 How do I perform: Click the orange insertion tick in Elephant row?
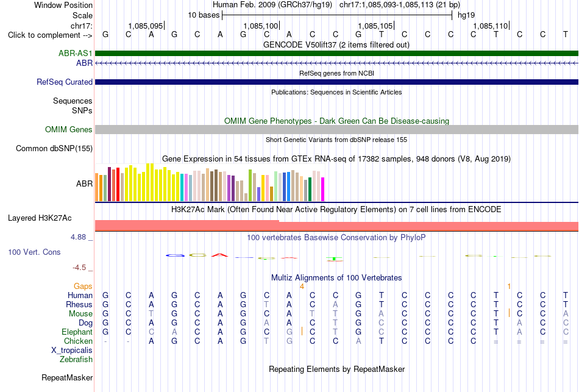point(302,331)
